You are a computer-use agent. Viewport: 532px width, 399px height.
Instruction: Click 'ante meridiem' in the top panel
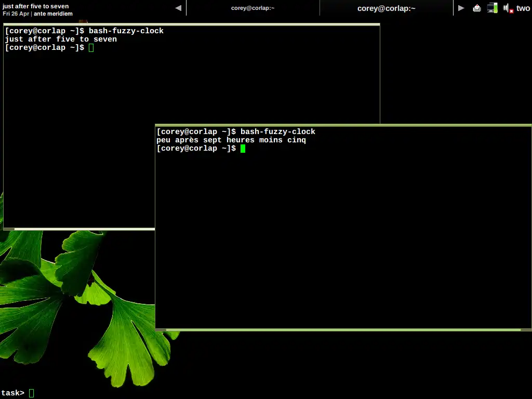click(x=53, y=14)
